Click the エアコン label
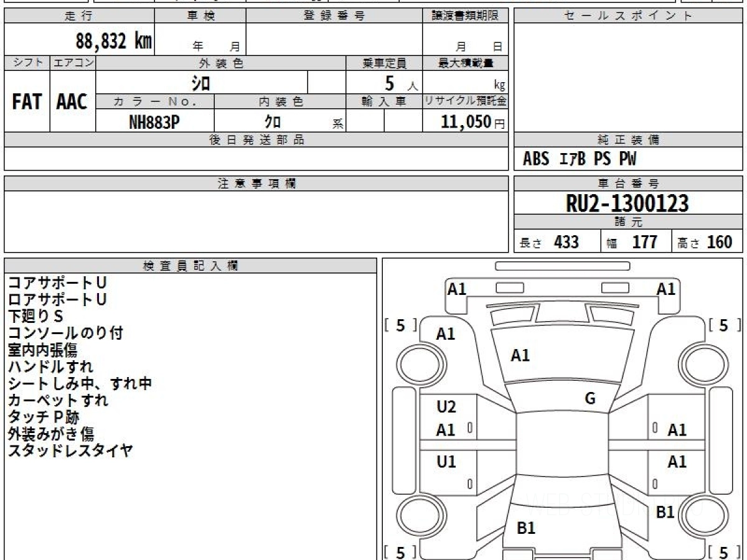 (x=73, y=63)
